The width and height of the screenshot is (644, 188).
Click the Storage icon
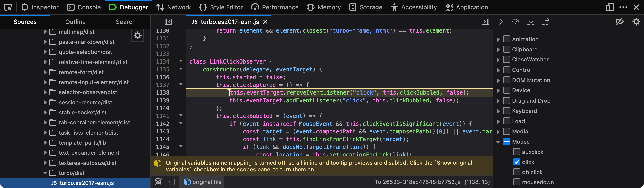point(353,7)
